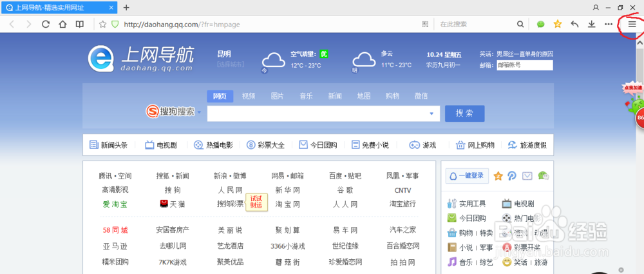
Task: Click today's cloudy weather icon
Action: (x=274, y=60)
